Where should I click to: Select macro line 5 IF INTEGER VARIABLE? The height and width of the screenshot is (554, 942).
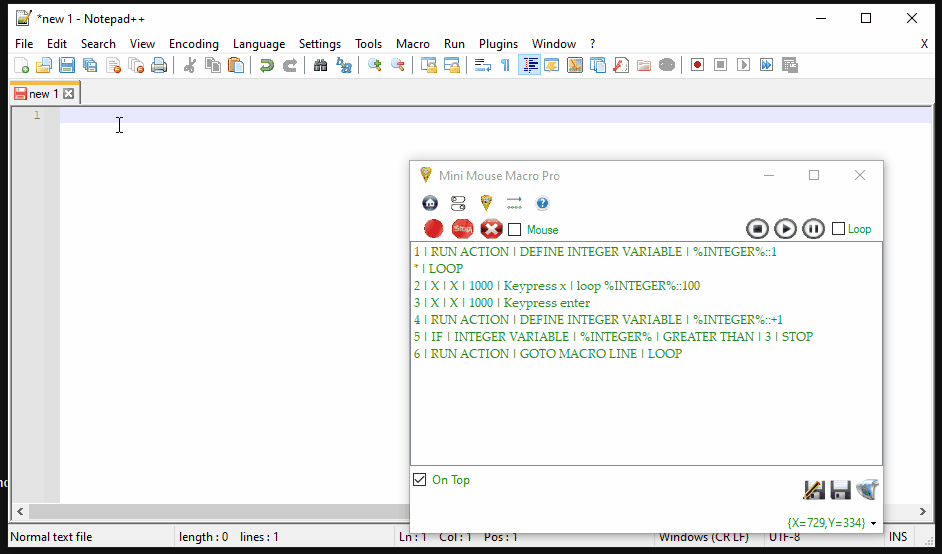tap(613, 337)
